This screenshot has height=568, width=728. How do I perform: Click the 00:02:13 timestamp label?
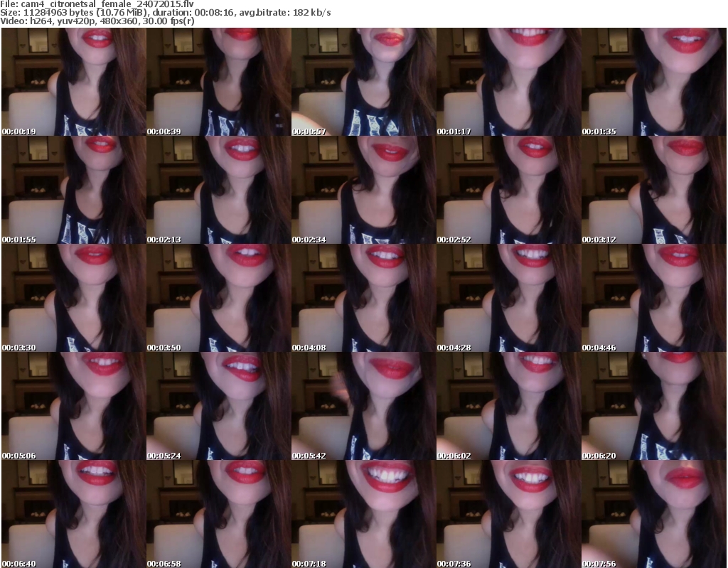(164, 240)
